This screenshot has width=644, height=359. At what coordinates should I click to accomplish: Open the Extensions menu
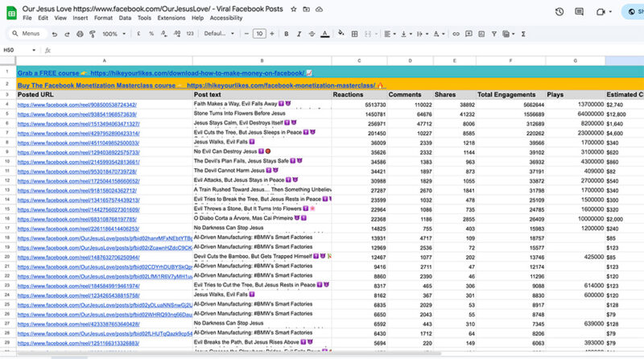pyautogui.click(x=171, y=18)
